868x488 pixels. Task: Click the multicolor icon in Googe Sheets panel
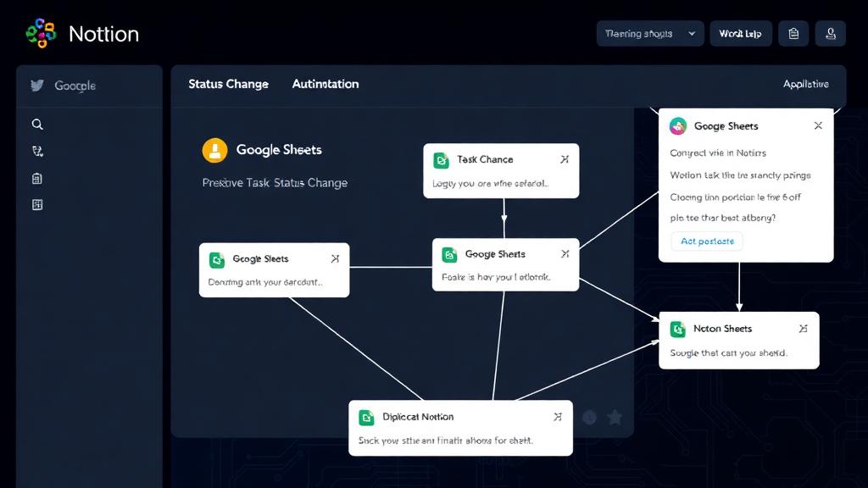click(678, 126)
